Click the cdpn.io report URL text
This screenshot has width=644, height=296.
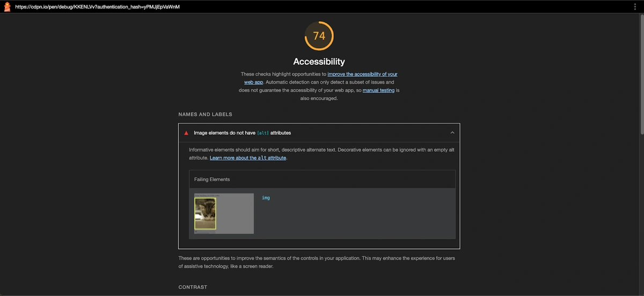click(x=97, y=7)
